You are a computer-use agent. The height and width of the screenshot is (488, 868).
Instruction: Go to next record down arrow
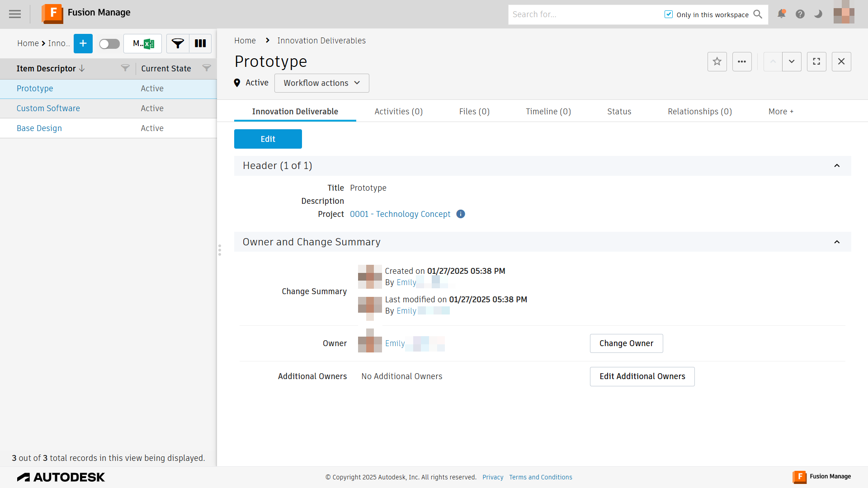(x=792, y=62)
